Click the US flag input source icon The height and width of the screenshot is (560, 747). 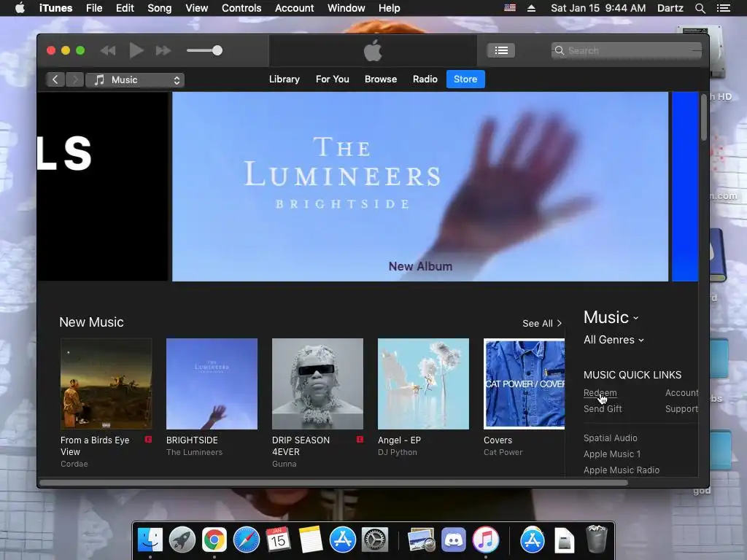point(510,8)
